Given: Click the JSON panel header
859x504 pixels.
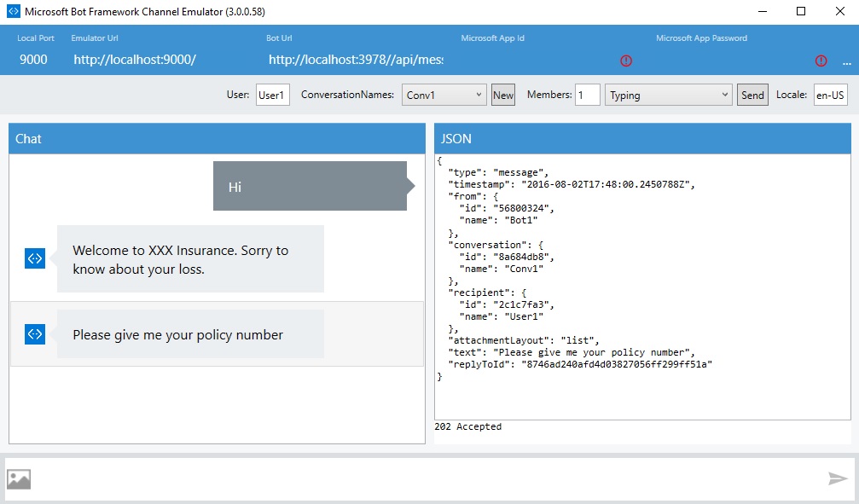Looking at the screenshot, I should tap(642, 139).
